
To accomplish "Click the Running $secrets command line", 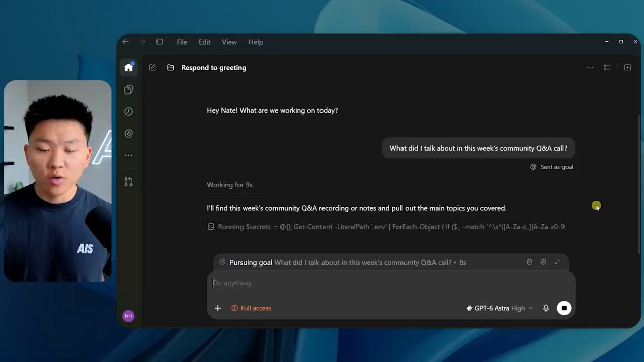I will pyautogui.click(x=387, y=227).
